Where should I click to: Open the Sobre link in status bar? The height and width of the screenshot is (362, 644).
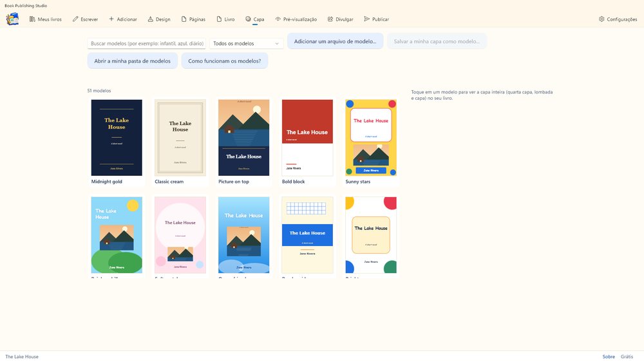(609, 357)
